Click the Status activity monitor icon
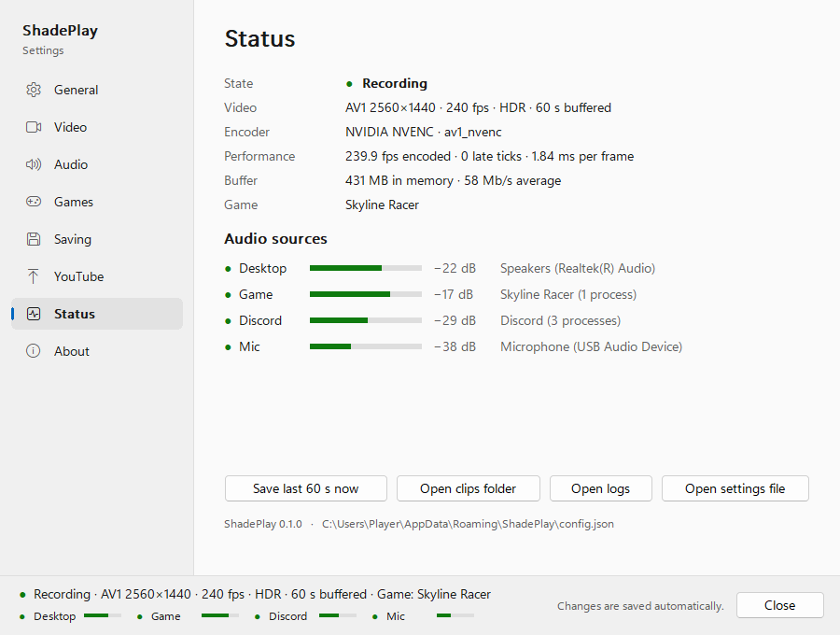This screenshot has width=840, height=635. pos(34,314)
